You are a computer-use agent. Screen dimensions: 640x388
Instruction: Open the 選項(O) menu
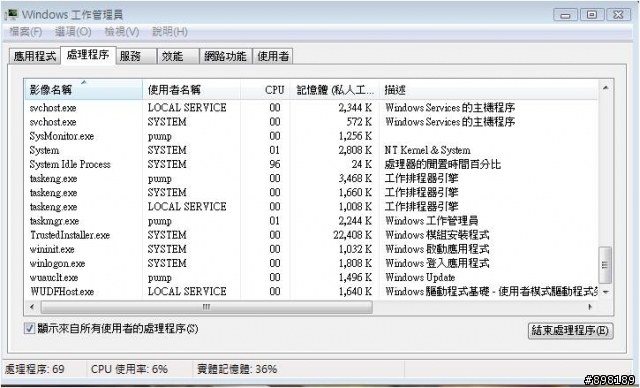point(73,31)
